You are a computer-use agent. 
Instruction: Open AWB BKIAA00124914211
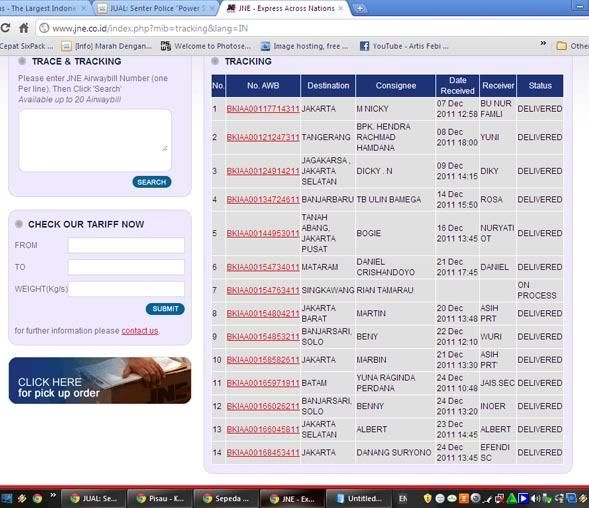click(x=263, y=171)
